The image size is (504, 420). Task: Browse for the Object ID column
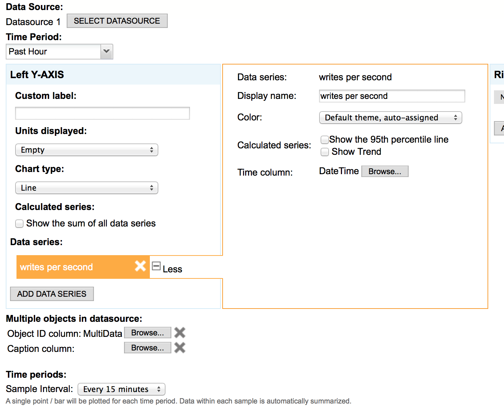(148, 333)
